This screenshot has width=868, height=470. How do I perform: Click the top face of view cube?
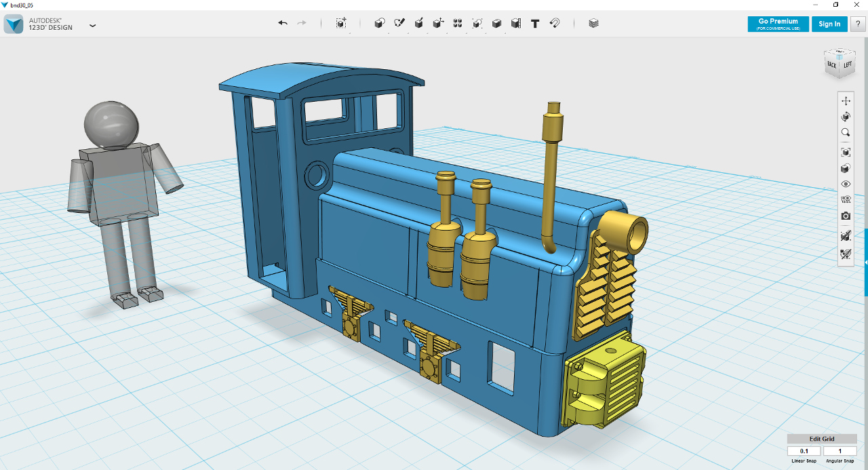(x=840, y=53)
